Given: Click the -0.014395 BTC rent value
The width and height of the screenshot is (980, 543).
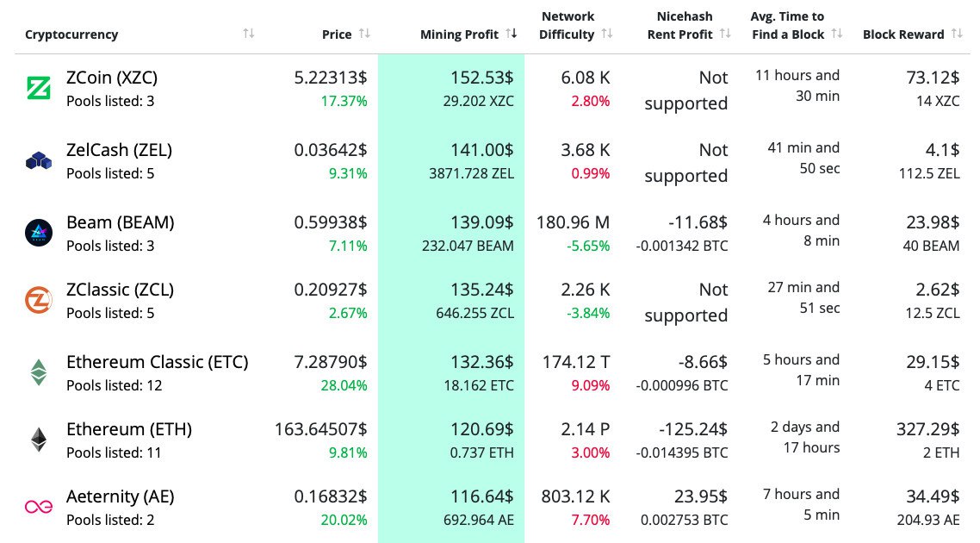Looking at the screenshot, I should click(x=682, y=452).
